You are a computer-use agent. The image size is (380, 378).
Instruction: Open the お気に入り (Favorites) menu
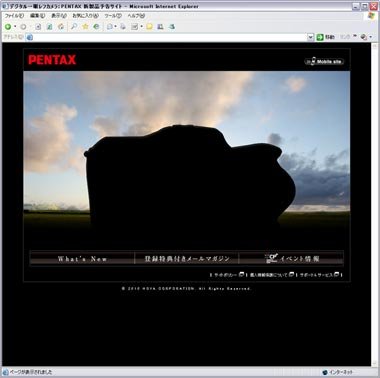point(85,16)
